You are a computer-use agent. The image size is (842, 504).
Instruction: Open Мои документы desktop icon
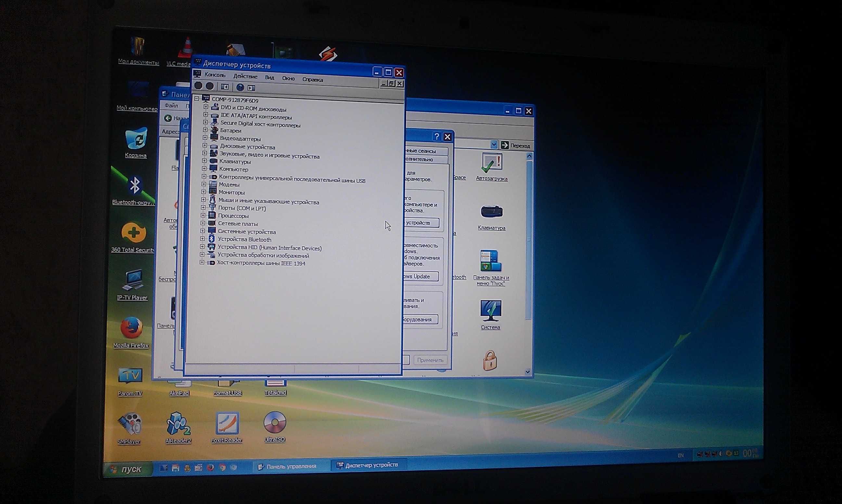click(x=139, y=51)
